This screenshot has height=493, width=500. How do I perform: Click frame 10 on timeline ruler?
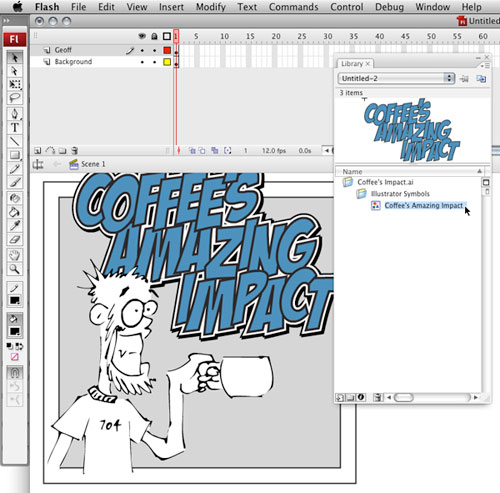(224, 36)
